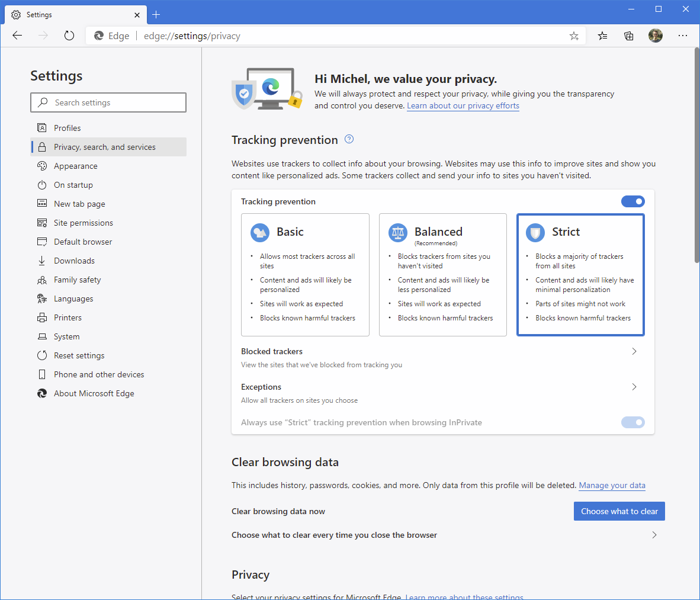Expand the Blocked trackers section
Viewport: 700px width, 600px height.
point(634,351)
